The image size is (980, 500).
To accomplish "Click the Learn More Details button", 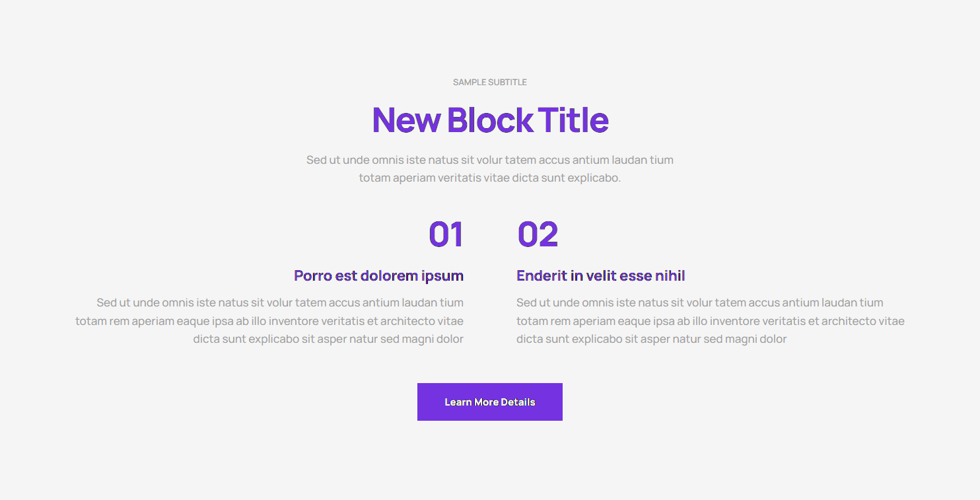I will 489,402.
